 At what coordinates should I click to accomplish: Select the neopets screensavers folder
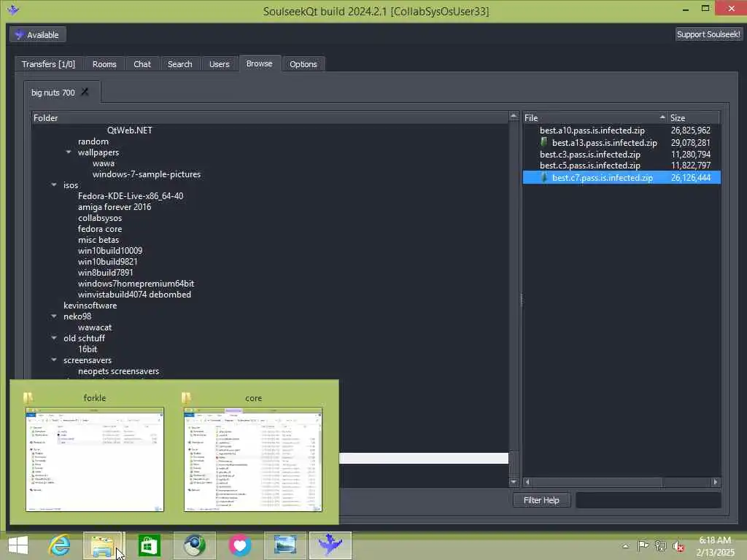pos(119,371)
